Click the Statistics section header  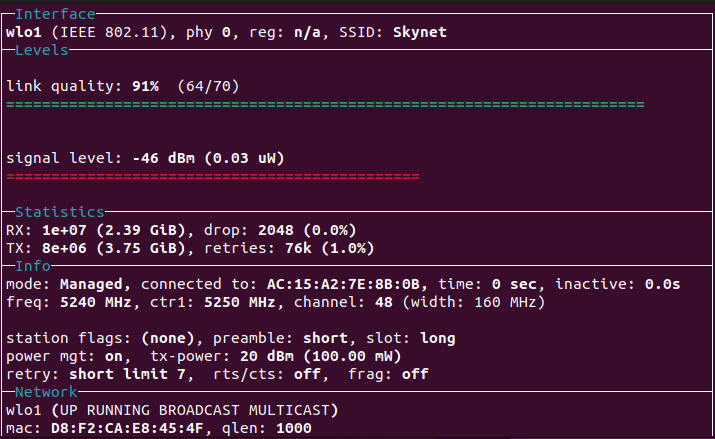coord(60,212)
